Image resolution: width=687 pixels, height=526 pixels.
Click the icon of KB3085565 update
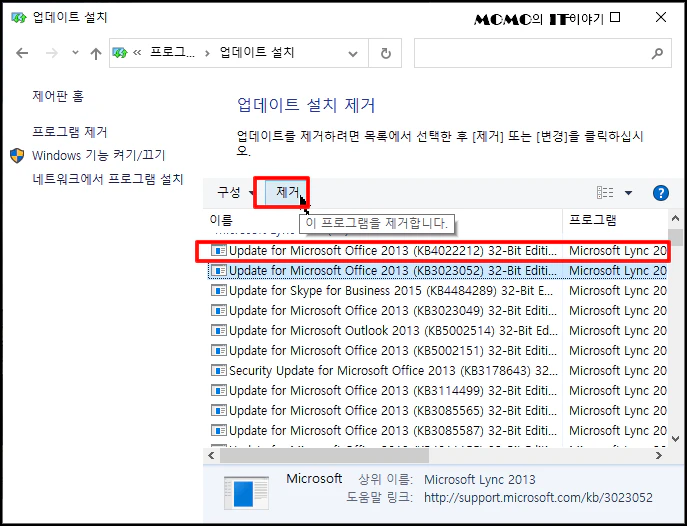point(219,410)
